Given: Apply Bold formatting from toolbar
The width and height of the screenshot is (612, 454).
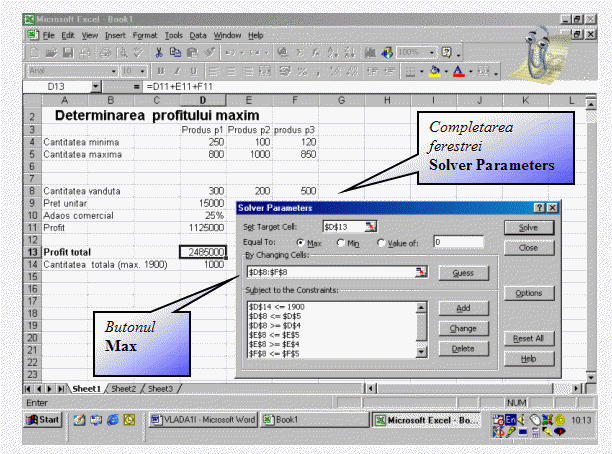Looking at the screenshot, I should coord(158,71).
